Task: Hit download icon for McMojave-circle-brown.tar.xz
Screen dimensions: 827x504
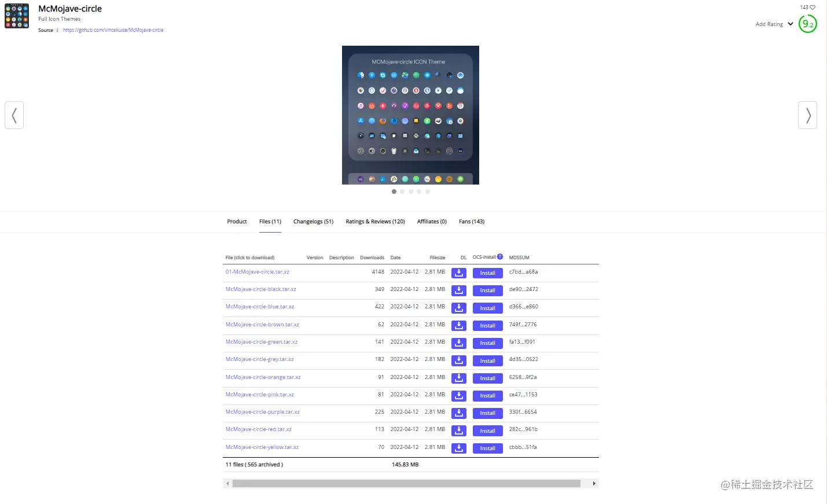Action: tap(459, 326)
